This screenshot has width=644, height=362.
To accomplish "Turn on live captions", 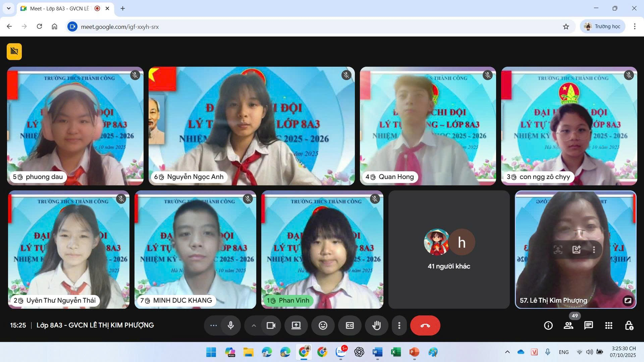I will coord(350,325).
